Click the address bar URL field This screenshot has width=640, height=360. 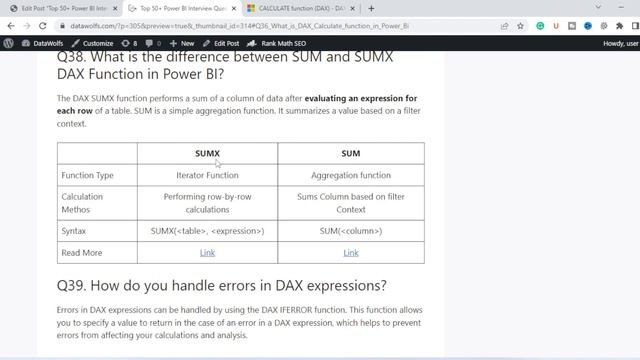point(240,26)
